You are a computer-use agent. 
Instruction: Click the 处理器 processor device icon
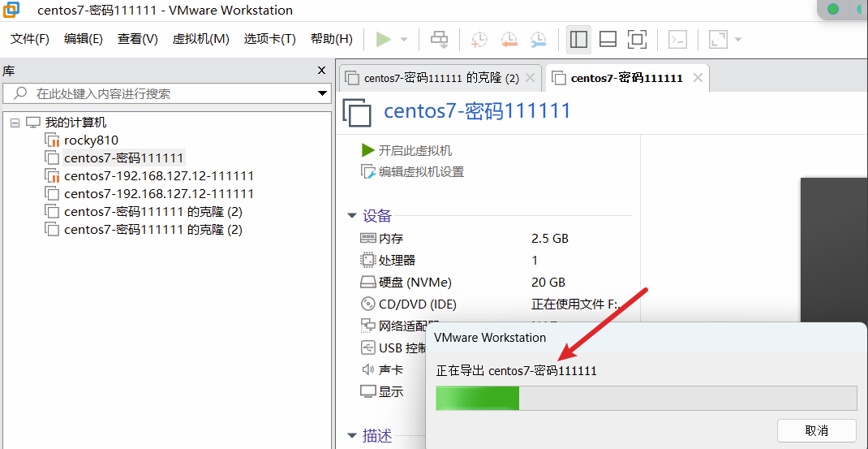click(367, 260)
